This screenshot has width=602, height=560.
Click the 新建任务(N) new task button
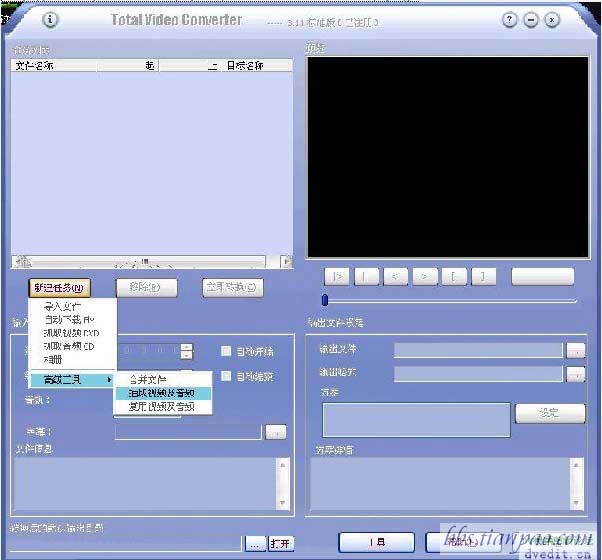(59, 288)
